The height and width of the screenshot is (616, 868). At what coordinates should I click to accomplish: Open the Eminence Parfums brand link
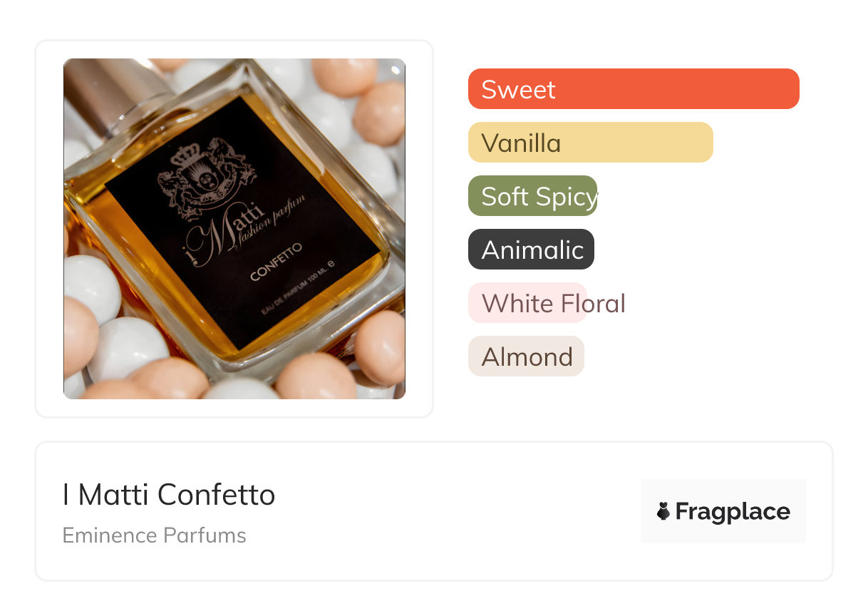154,535
